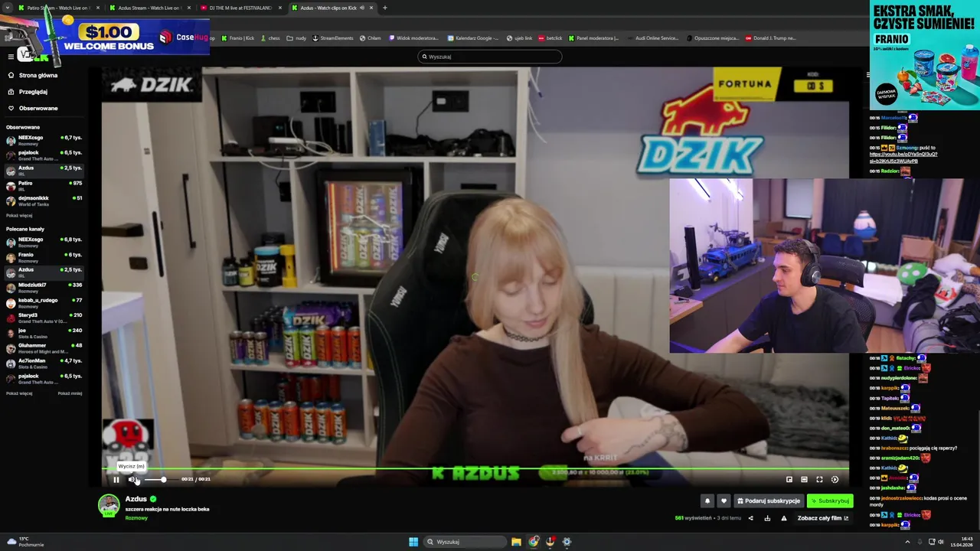980x551 pixels.
Task: Mute the Azdus Watch clips tab audio icon
Action: [362, 8]
